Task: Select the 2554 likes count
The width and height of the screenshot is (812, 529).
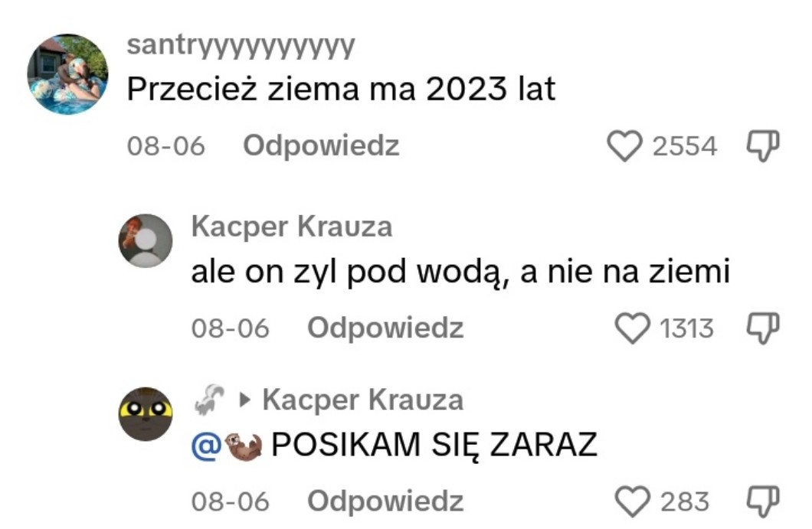Action: [x=685, y=146]
